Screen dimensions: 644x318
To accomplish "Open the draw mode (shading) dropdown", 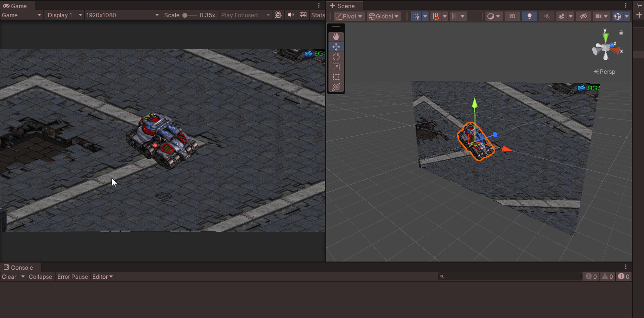I will click(493, 16).
